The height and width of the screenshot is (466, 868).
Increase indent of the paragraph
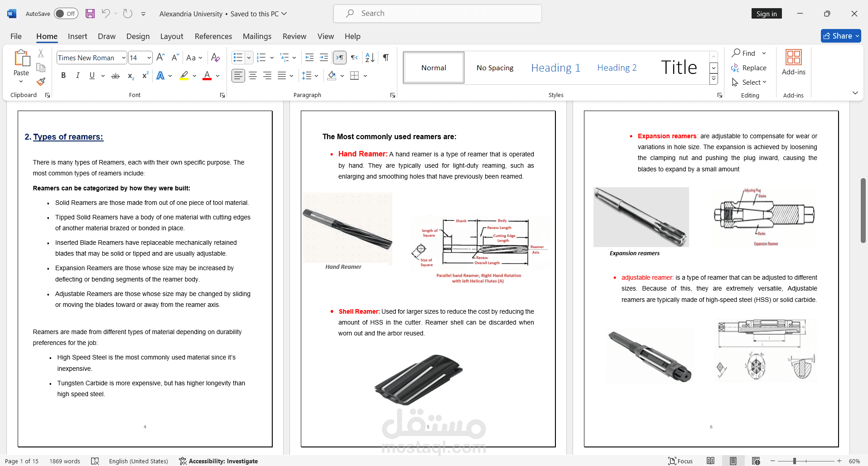[x=324, y=58]
